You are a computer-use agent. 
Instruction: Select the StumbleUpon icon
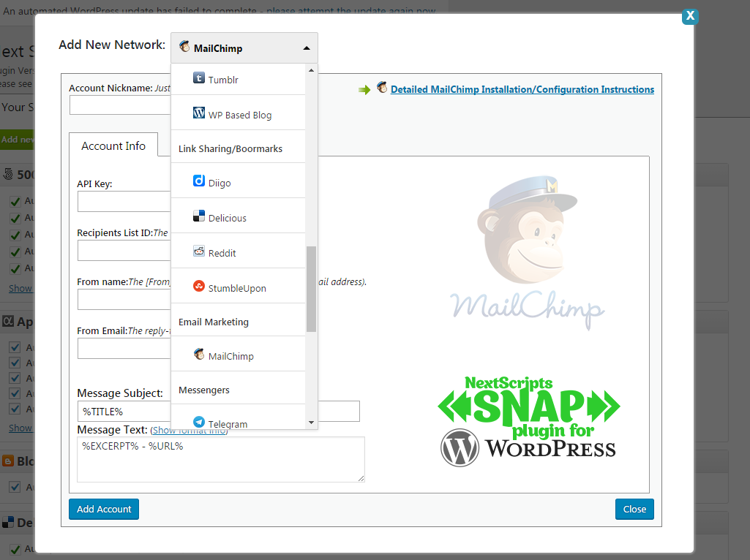coord(199,287)
